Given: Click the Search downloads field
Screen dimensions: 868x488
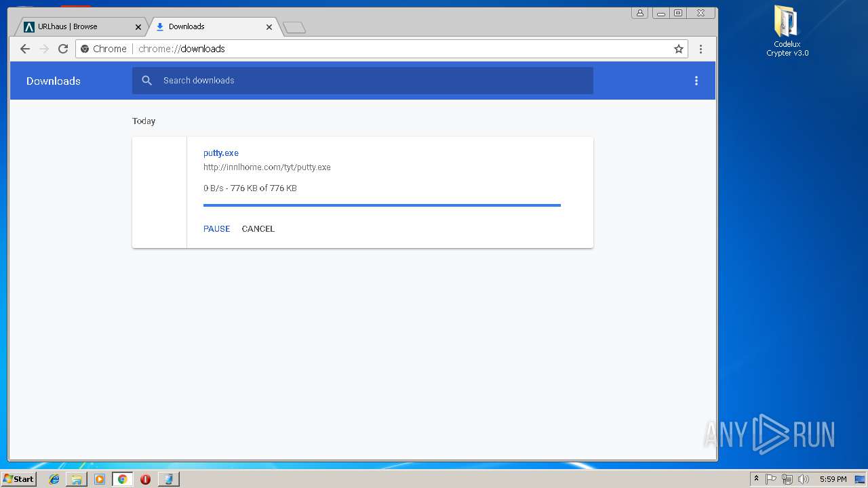Looking at the screenshot, I should [x=363, y=81].
